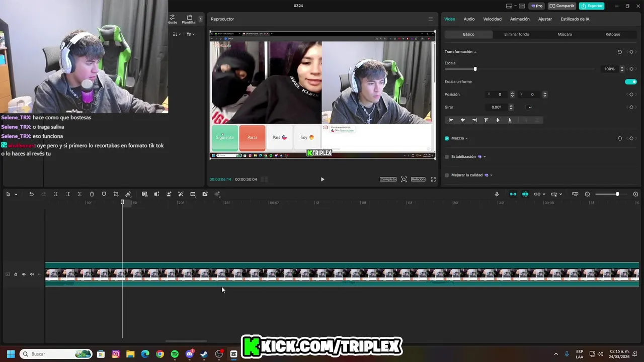Image resolution: width=644 pixels, height=362 pixels.
Task: Select the Retoque sub-tab
Action: 613,34
